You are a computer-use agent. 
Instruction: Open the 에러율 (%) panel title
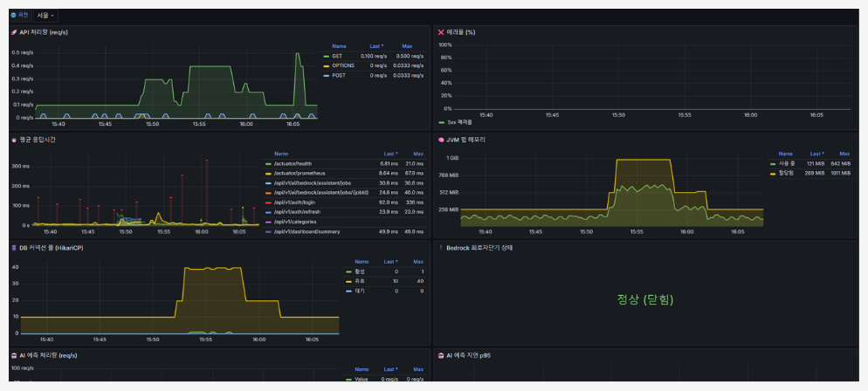pos(461,32)
